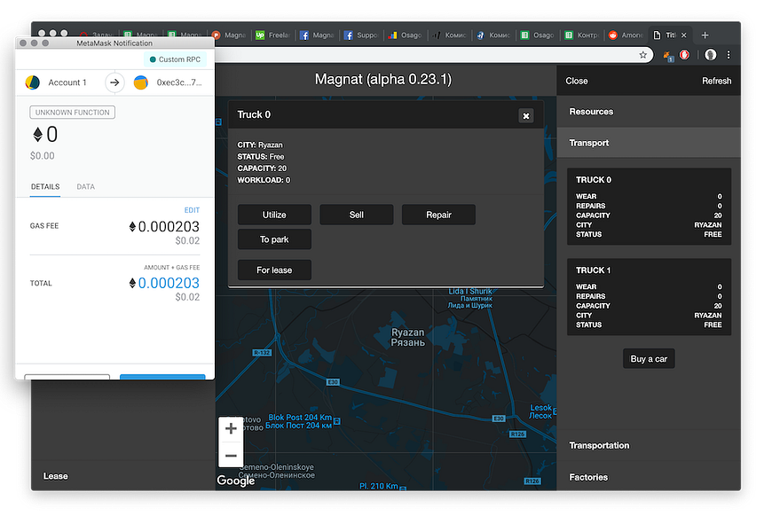Open Chrome three-dot menu
Viewport: 772px width, 532px height.
click(x=729, y=55)
